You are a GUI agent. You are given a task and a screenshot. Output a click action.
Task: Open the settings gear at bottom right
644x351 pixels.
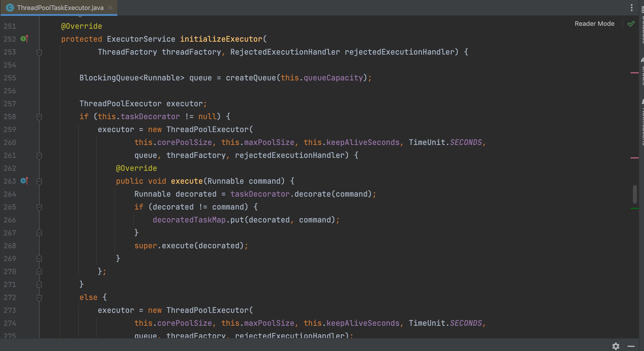click(x=616, y=346)
